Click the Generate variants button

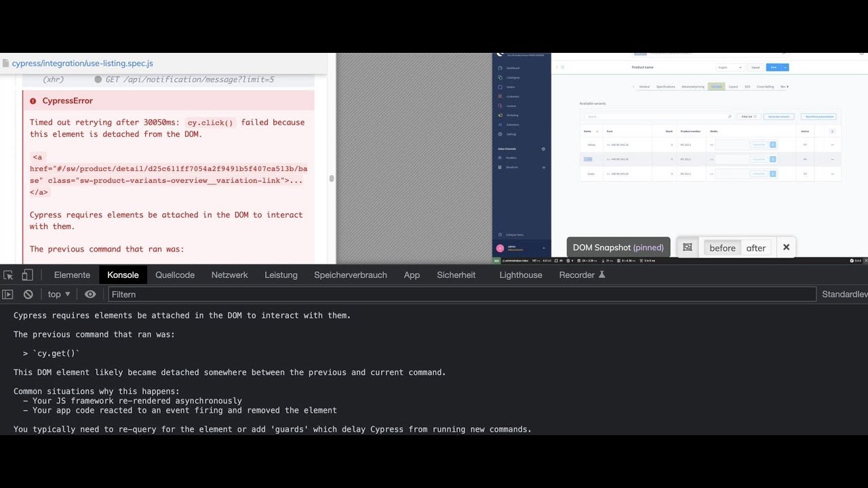pos(778,117)
